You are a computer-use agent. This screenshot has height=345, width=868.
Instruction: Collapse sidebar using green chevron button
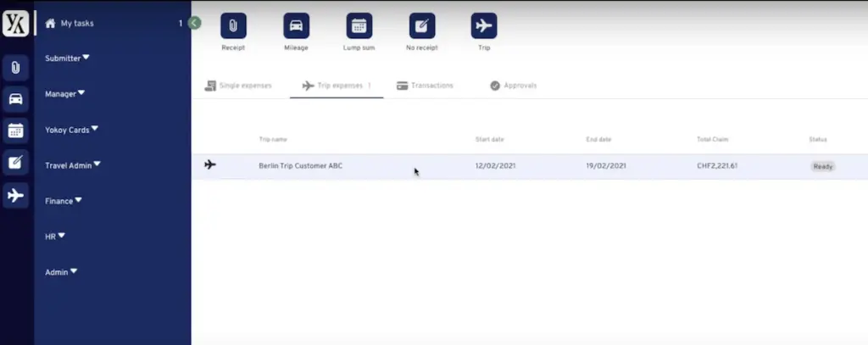(194, 23)
